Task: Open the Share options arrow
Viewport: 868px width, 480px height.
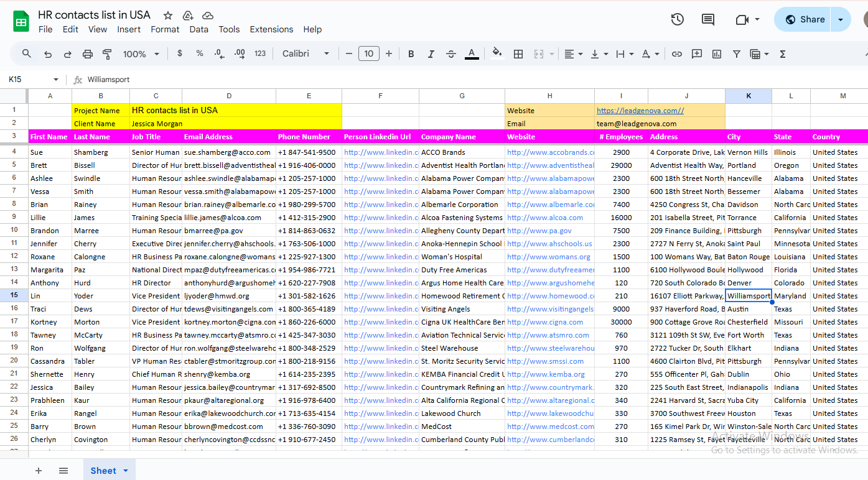Action: pos(841,19)
